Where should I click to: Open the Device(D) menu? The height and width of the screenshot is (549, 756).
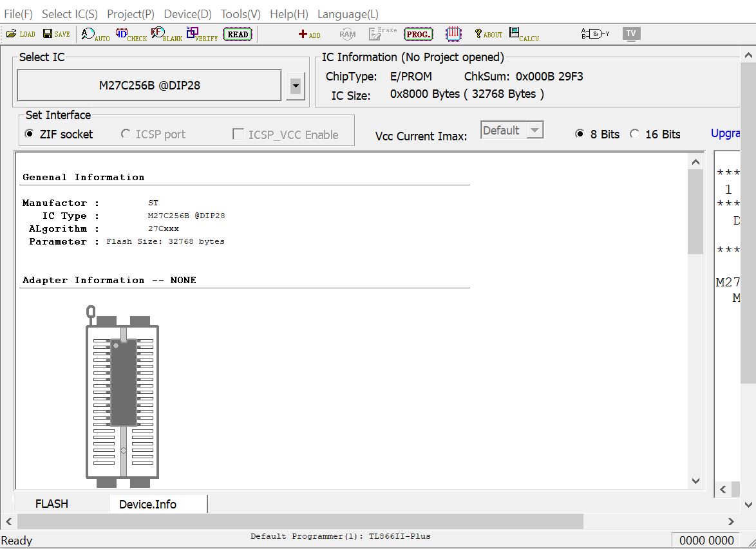187,14
